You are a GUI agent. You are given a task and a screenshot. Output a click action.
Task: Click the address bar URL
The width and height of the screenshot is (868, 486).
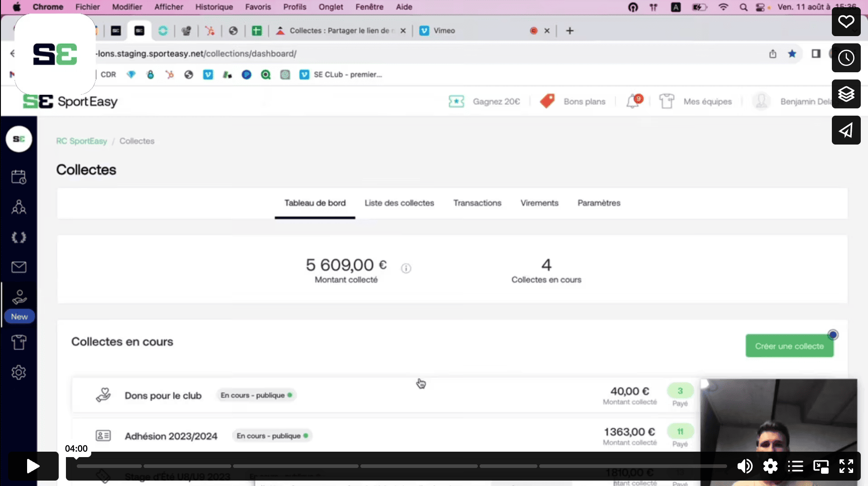pyautogui.click(x=197, y=53)
